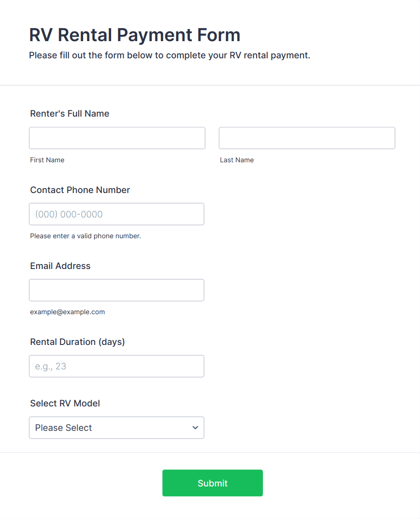Click the "Contact Phone Number" label
Viewport: 420px width, 519px height.
click(x=80, y=190)
